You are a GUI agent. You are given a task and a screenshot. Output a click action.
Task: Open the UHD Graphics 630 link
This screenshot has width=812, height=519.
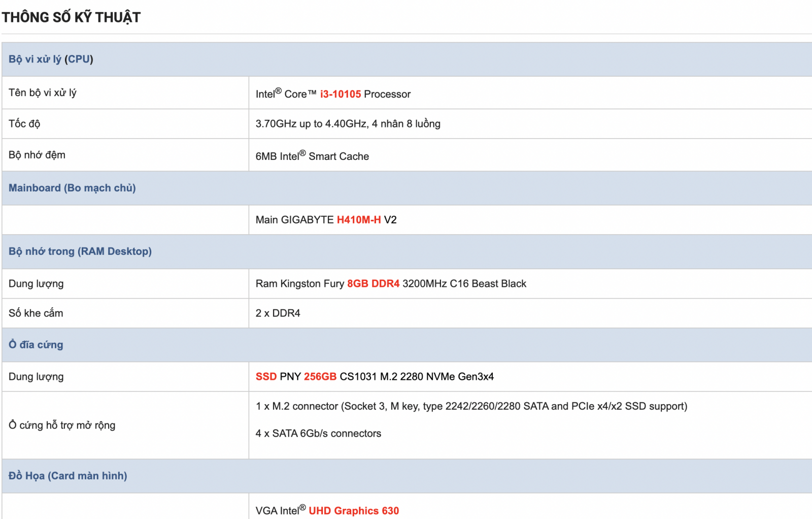click(354, 511)
